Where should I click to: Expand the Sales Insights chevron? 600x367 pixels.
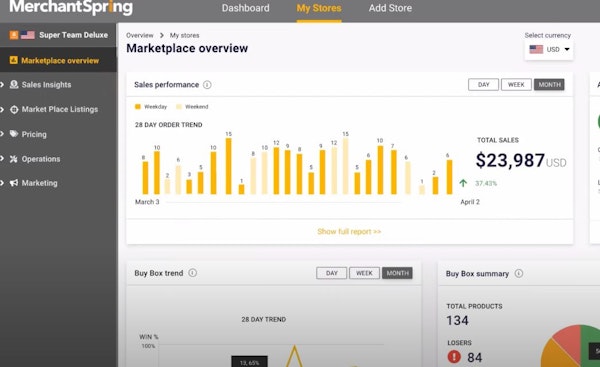[x=2, y=85]
